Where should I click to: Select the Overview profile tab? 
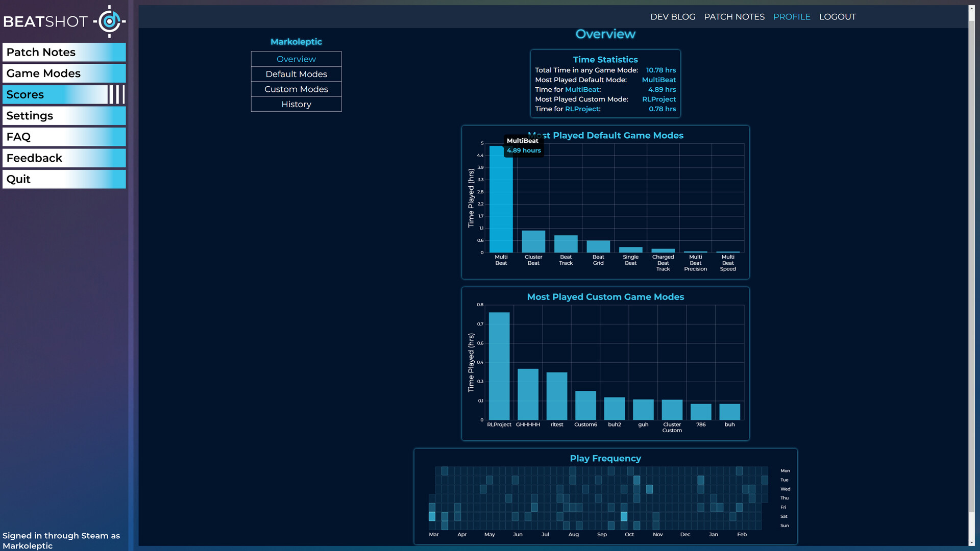tap(296, 59)
